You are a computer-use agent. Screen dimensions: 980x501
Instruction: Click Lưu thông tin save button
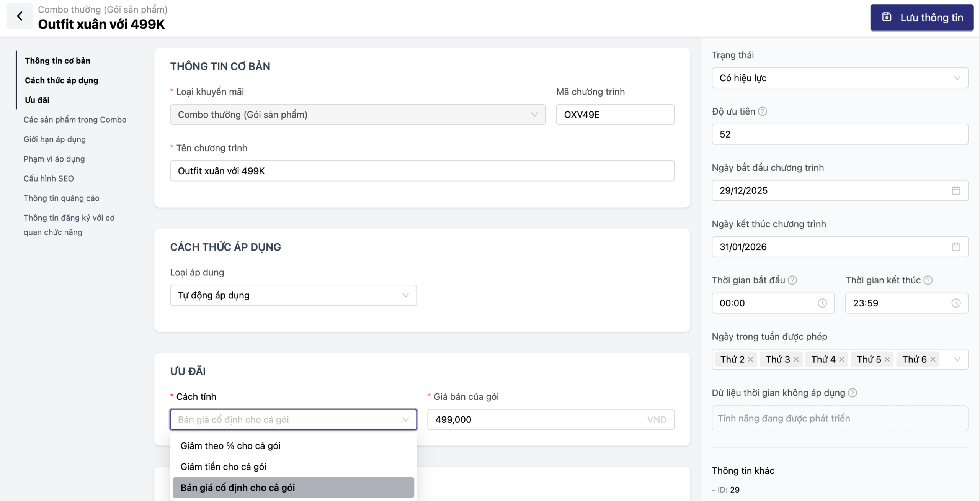(x=922, y=18)
